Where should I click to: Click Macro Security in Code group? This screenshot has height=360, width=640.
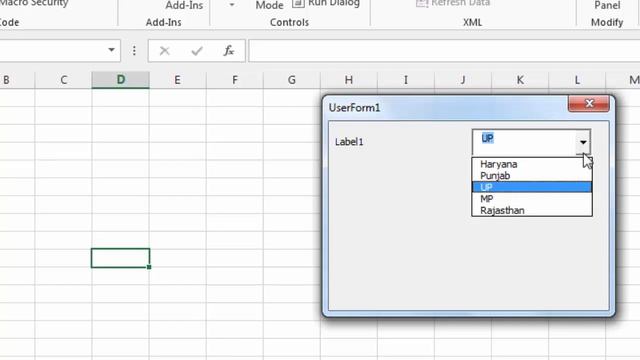point(34,3)
